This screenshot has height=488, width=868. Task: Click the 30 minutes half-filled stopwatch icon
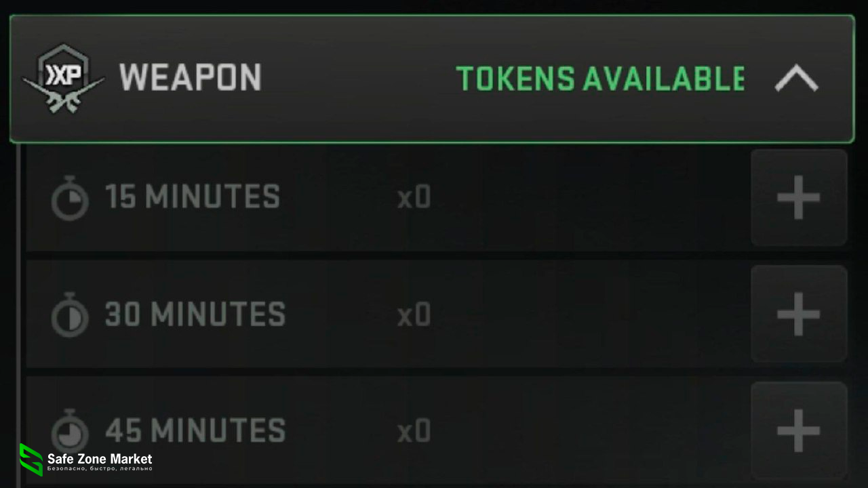70,317
